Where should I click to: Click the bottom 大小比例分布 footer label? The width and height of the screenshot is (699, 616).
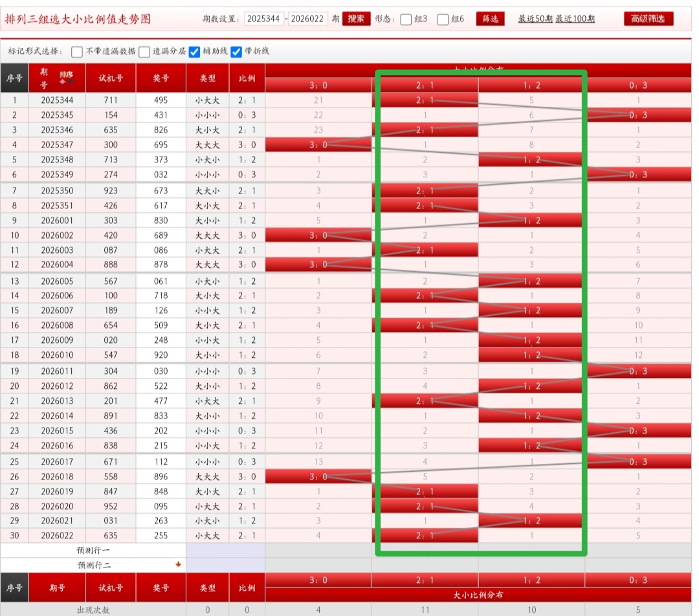[x=478, y=595]
